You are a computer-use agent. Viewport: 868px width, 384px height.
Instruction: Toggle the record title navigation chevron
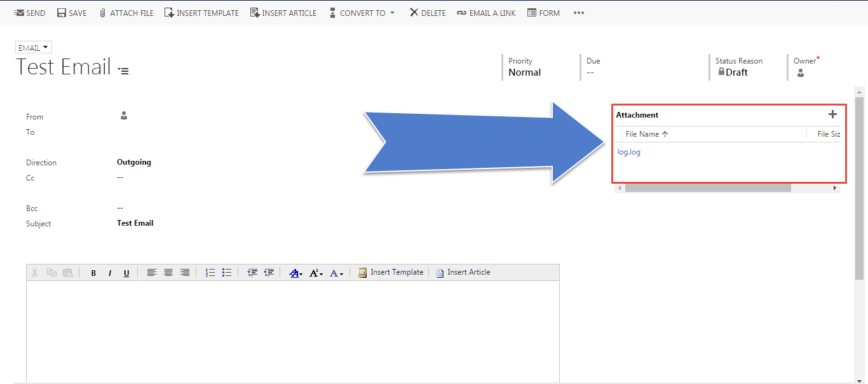[122, 71]
